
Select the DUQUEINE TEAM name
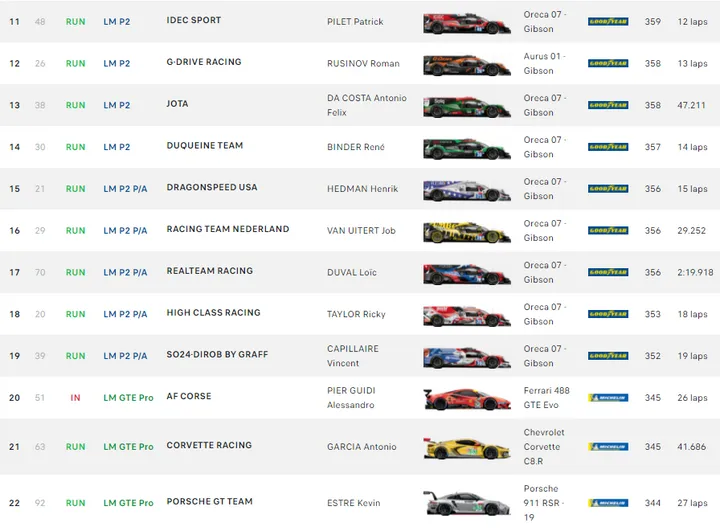pyautogui.click(x=205, y=146)
